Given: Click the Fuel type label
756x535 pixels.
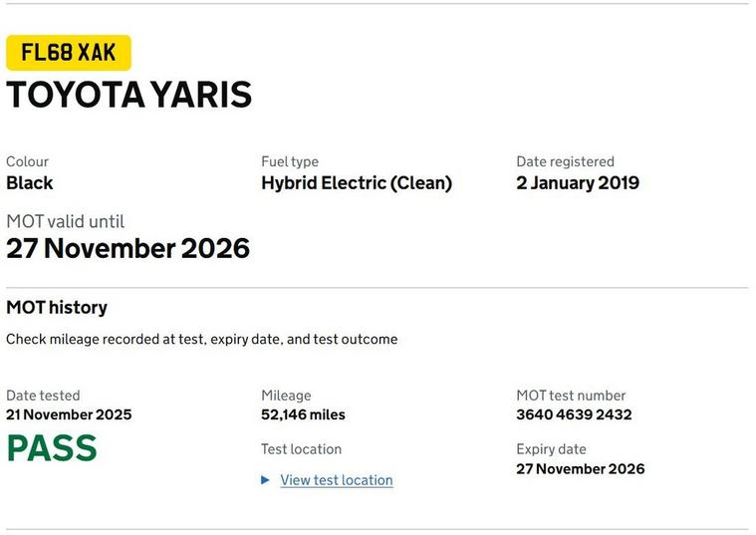Looking at the screenshot, I should (x=290, y=161).
